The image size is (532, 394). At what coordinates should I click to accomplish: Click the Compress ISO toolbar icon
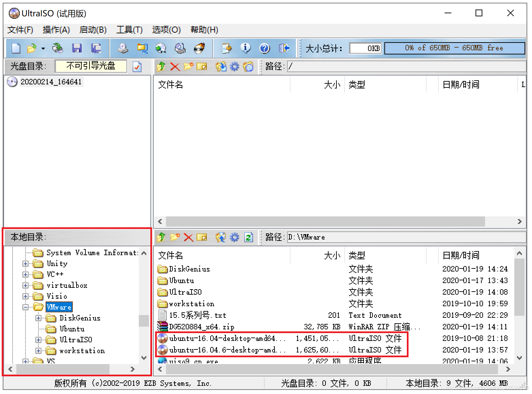point(142,48)
